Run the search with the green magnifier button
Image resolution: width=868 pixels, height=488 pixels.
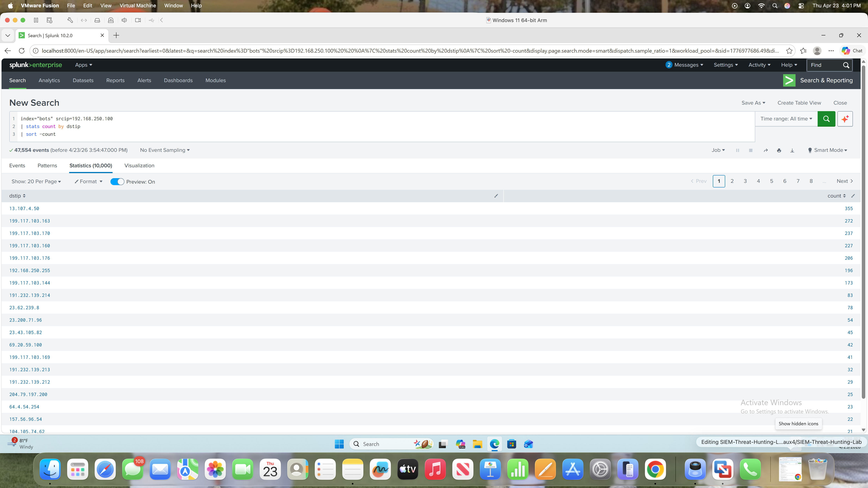[x=826, y=119]
